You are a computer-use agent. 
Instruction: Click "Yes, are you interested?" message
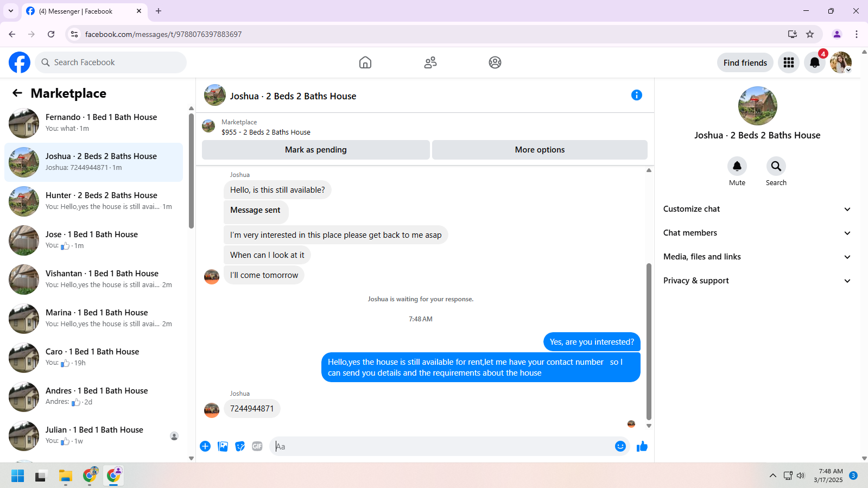[x=592, y=342]
